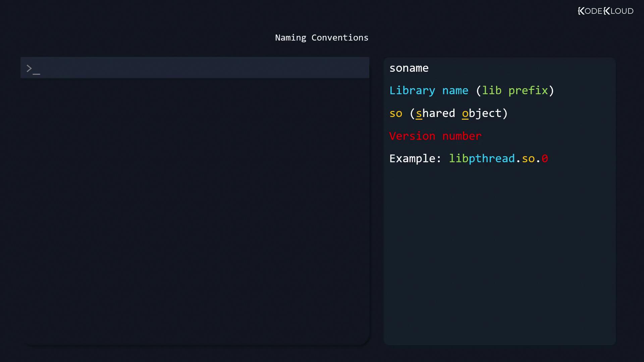The width and height of the screenshot is (644, 362).
Task: Click the green lib in libpthread
Action: pyautogui.click(x=458, y=159)
